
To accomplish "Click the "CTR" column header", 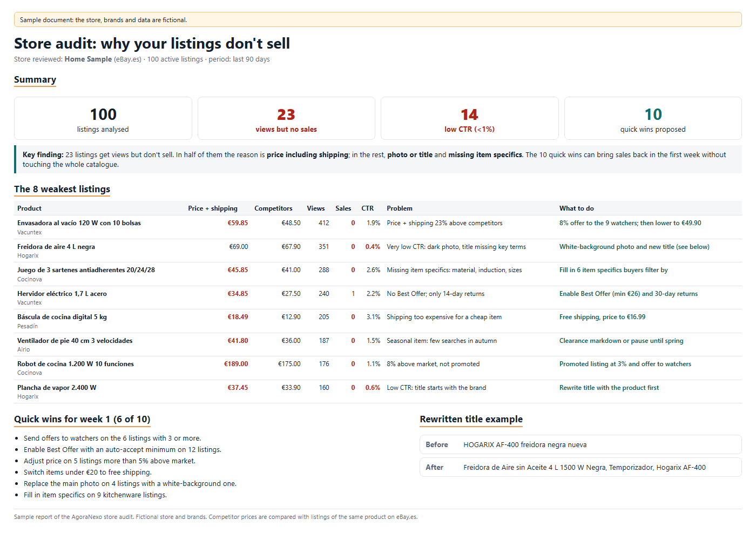I will click(368, 208).
